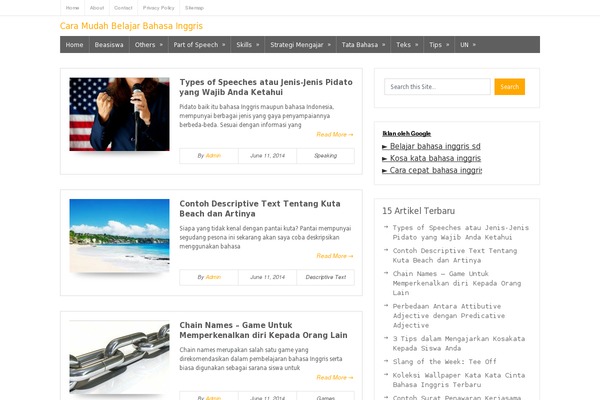Read More on Kuta Beach post
The height and width of the screenshot is (400, 600).
335,256
